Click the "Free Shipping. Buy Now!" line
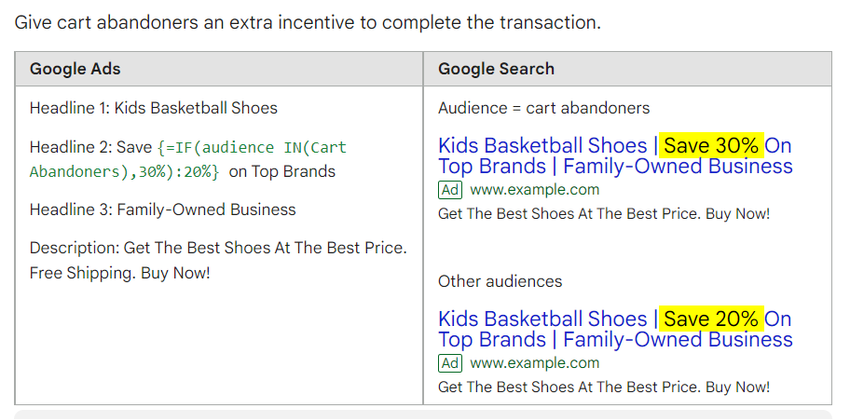 (x=120, y=273)
